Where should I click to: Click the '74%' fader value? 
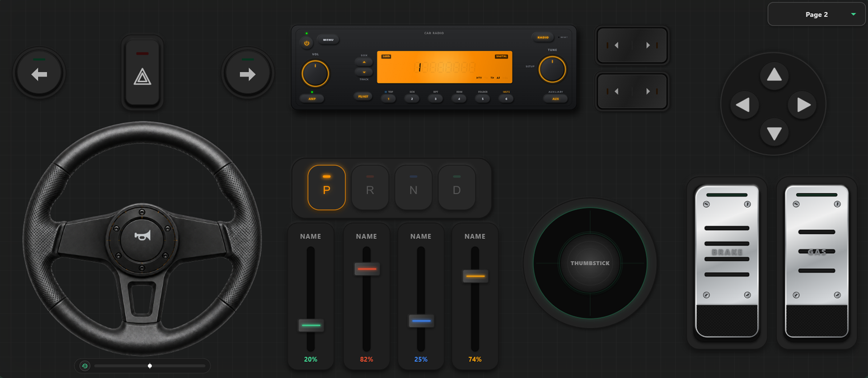coord(475,359)
